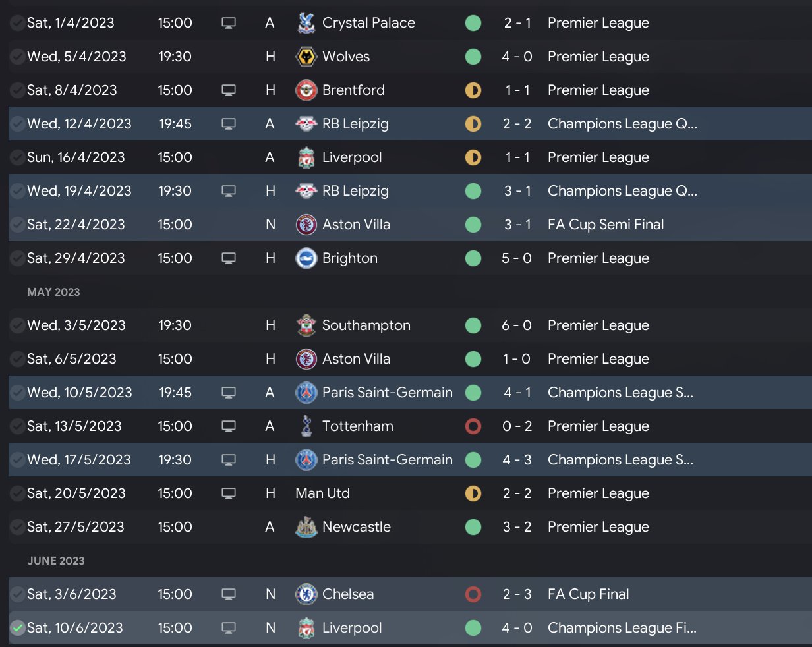The height and width of the screenshot is (647, 812).
Task: Click the Brentford club crest
Action: click(306, 90)
